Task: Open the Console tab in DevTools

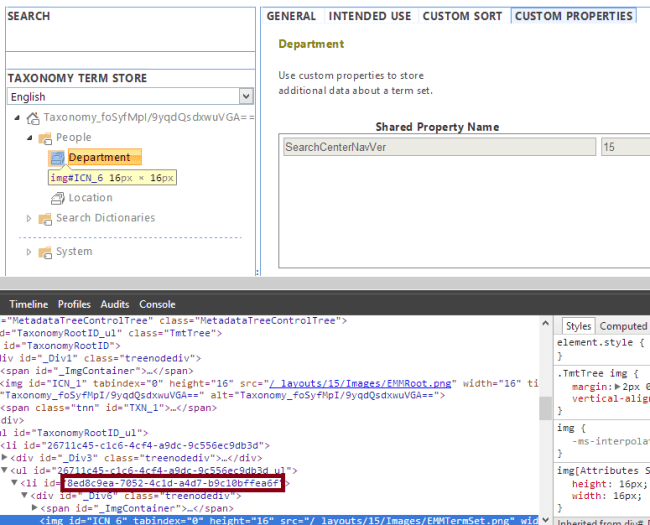Action: (157, 304)
